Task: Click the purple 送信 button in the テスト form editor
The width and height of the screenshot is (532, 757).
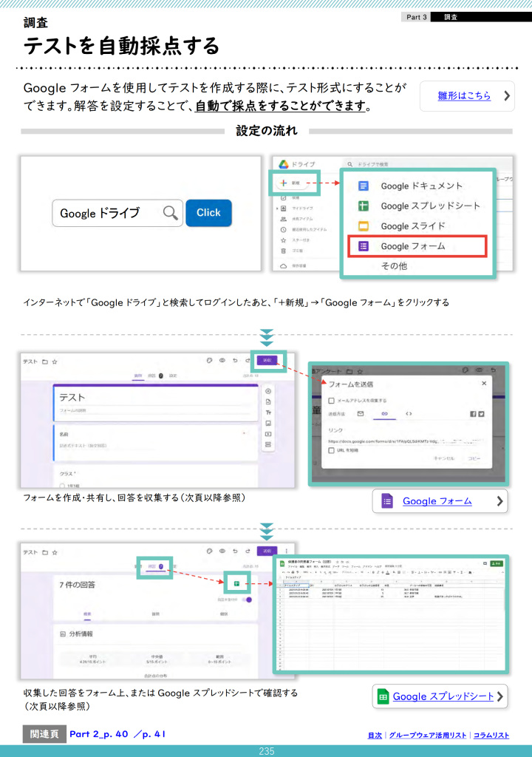Action: (x=267, y=361)
